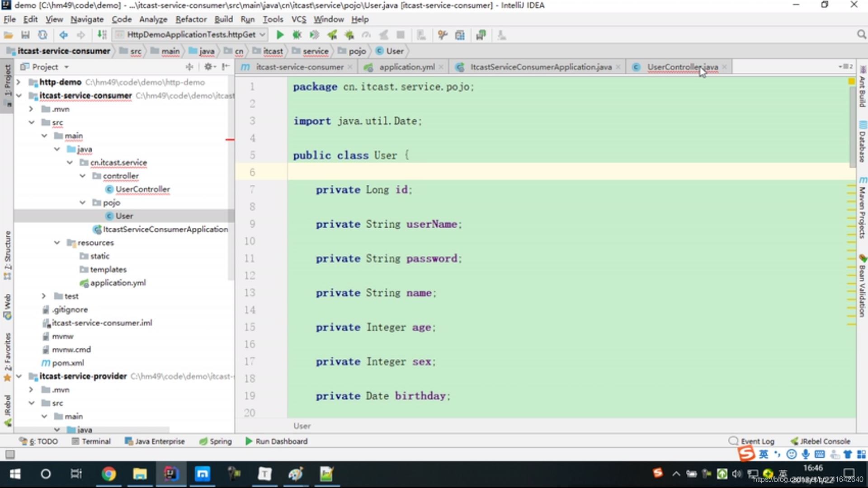The image size is (868, 488).
Task: Collapse the pojo package node
Action: 82,202
